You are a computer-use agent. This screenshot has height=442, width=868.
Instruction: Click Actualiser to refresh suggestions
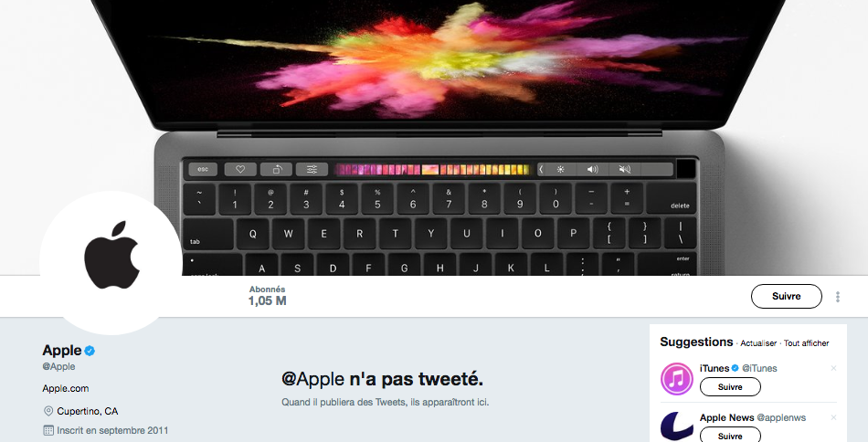click(x=758, y=343)
